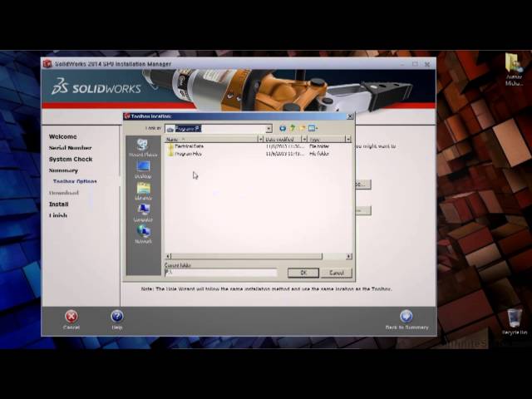Open the desktop folder at top right
This screenshot has height=399, width=532.
pyautogui.click(x=514, y=69)
